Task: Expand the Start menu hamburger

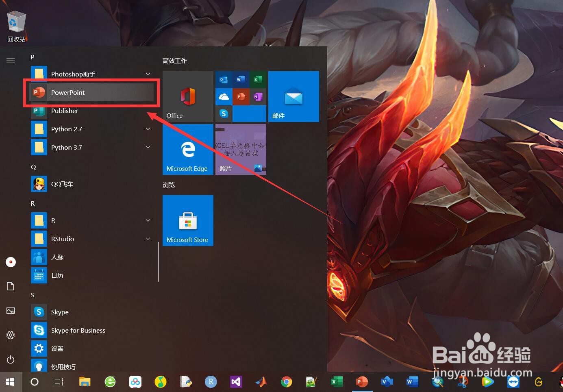Action: point(11,61)
